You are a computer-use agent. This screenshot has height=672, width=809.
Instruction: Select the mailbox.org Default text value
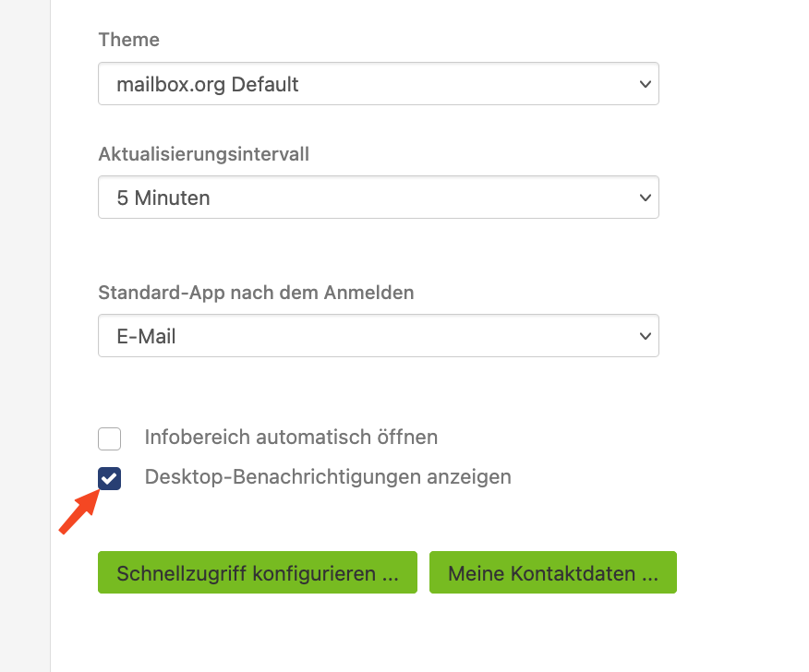(208, 84)
